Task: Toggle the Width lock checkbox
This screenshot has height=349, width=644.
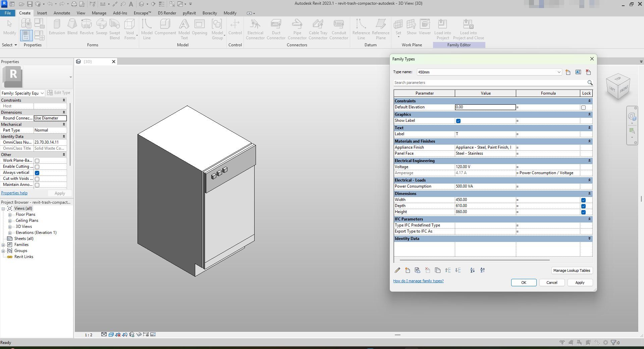Action: point(583,200)
